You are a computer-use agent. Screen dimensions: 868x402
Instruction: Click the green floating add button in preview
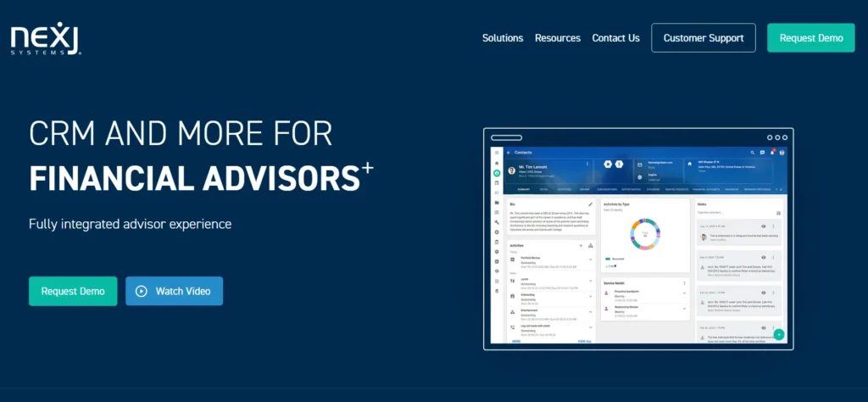(x=779, y=334)
